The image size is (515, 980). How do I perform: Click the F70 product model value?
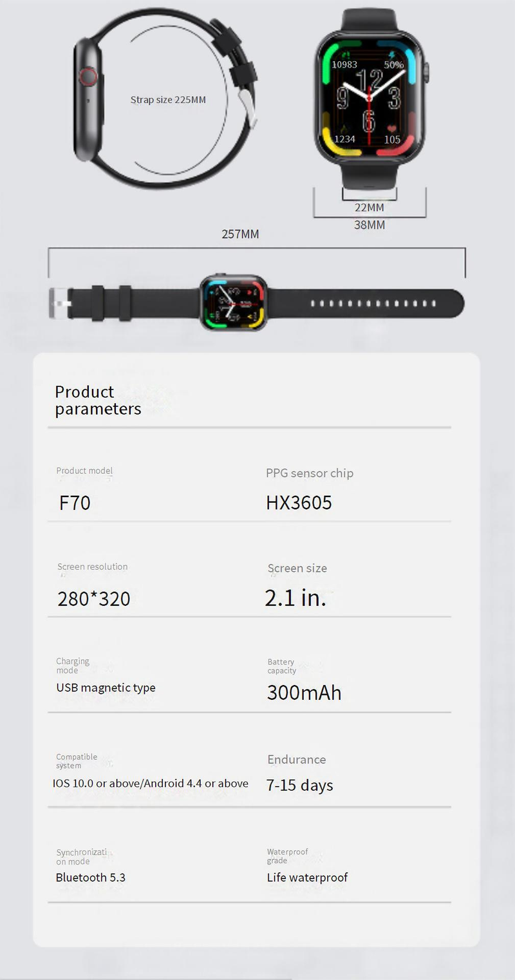tap(75, 503)
